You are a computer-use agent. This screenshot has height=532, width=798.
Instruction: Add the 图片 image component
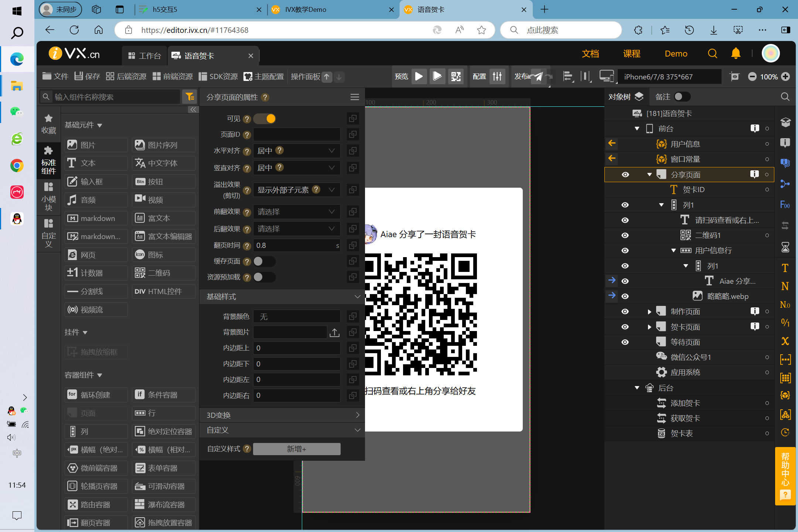coord(96,145)
